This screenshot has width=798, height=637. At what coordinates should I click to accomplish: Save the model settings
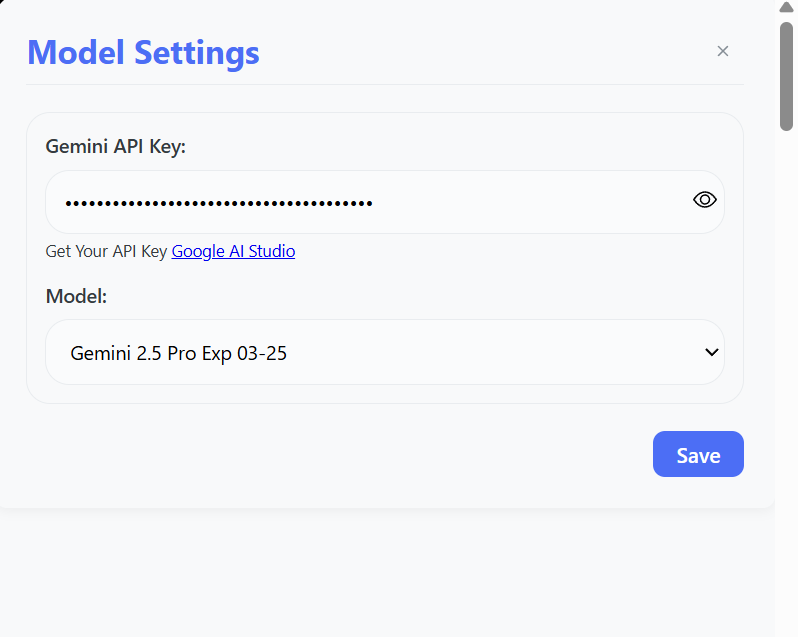coord(698,454)
